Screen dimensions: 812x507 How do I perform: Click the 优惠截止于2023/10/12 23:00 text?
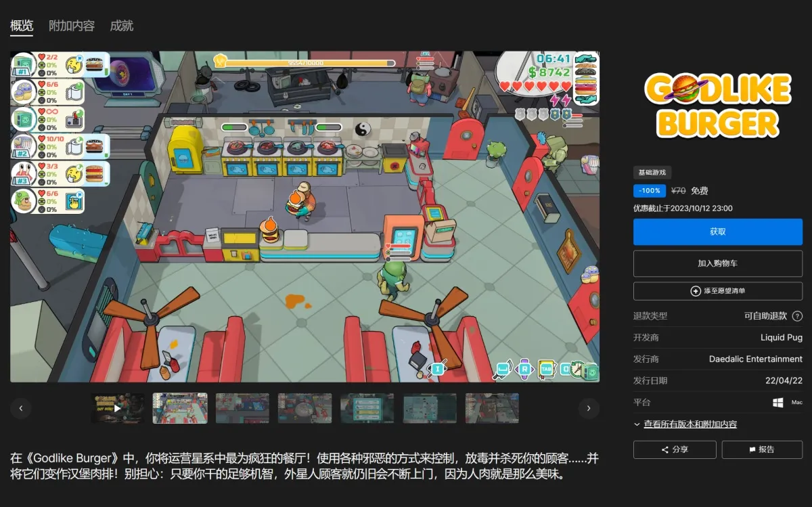[x=683, y=208]
